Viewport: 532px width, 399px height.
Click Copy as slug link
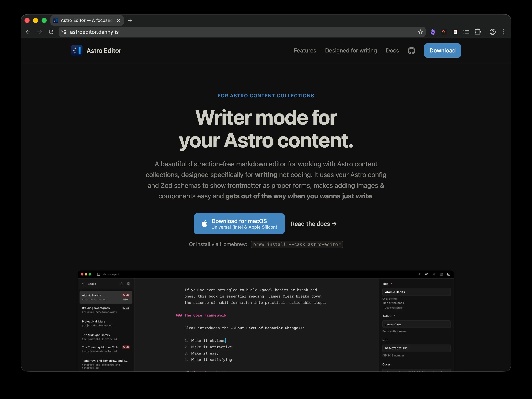390,299
